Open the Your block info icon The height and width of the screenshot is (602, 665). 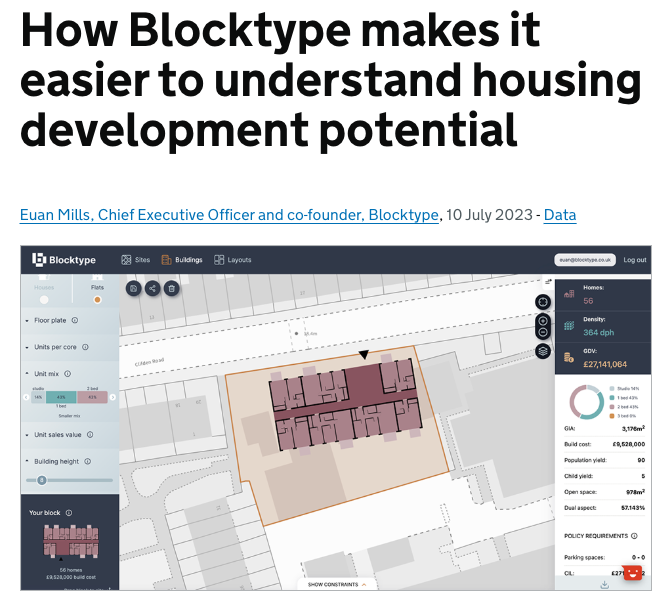(x=69, y=513)
